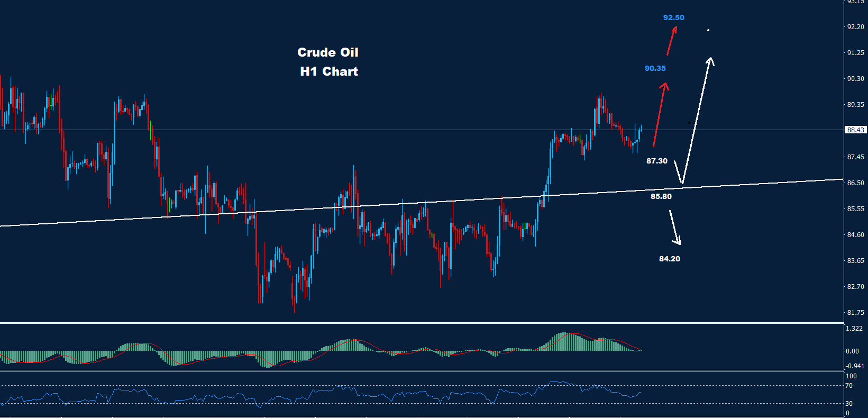Click the 85.80 support level annotation
The height and width of the screenshot is (418, 868).
pyautogui.click(x=661, y=196)
